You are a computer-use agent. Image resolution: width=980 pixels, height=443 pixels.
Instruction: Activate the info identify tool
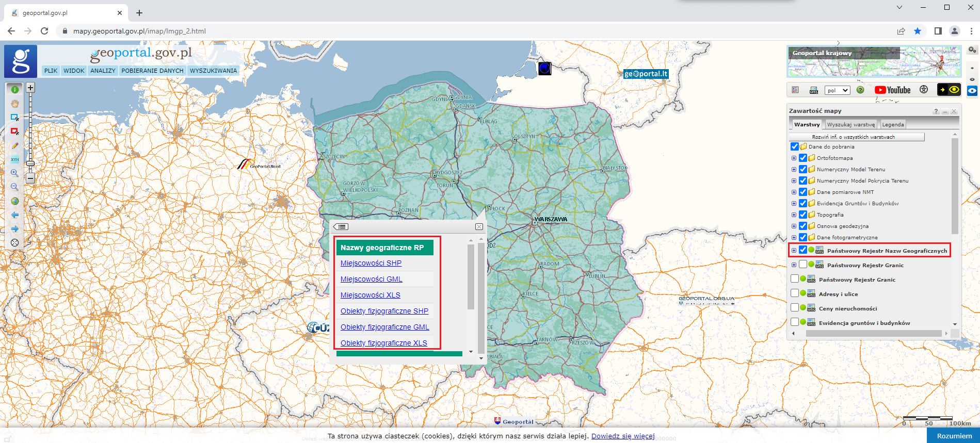click(x=15, y=90)
